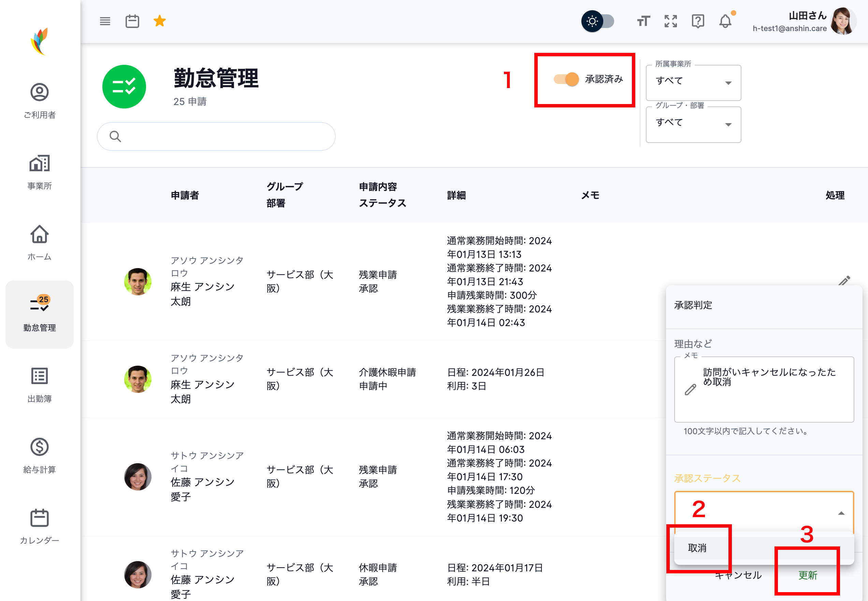This screenshot has height=601, width=868.
Task: Enter fullscreen with the expand icon
Action: pyautogui.click(x=671, y=21)
